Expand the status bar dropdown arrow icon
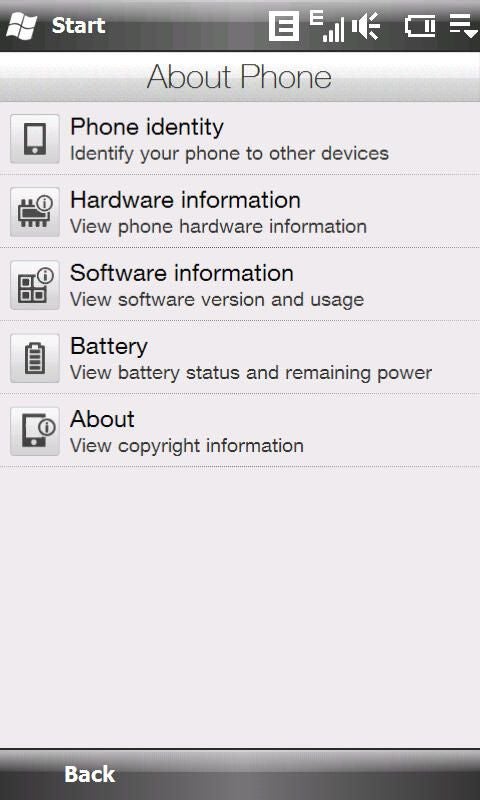 tap(463, 27)
